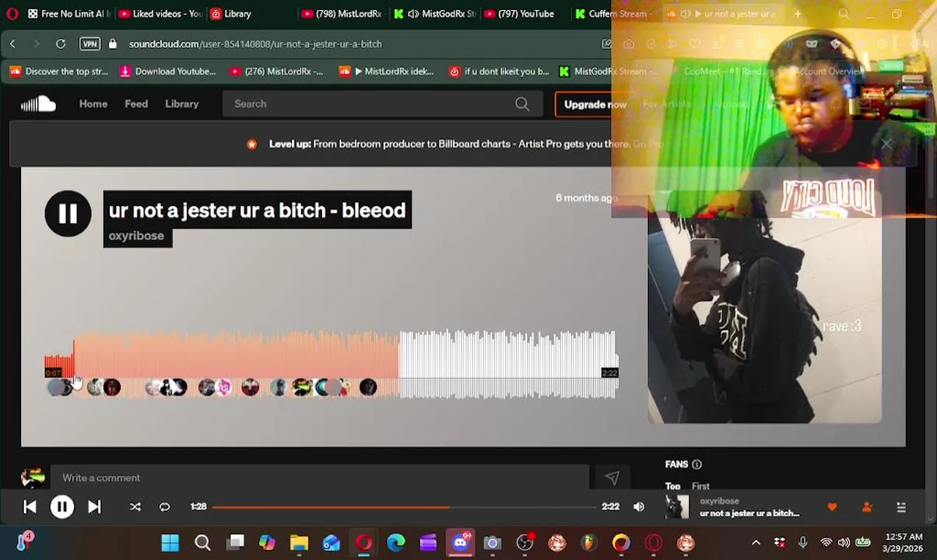Unlike the track with the heart icon
Viewport: 937px width, 560px height.
pos(832,507)
